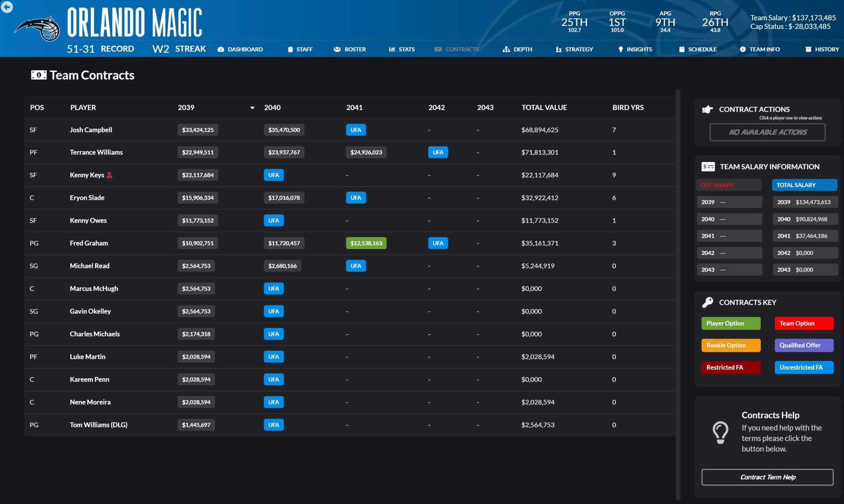844x504 pixels.
Task: Sort by 2039 column dropdown arrow
Action: [252, 108]
